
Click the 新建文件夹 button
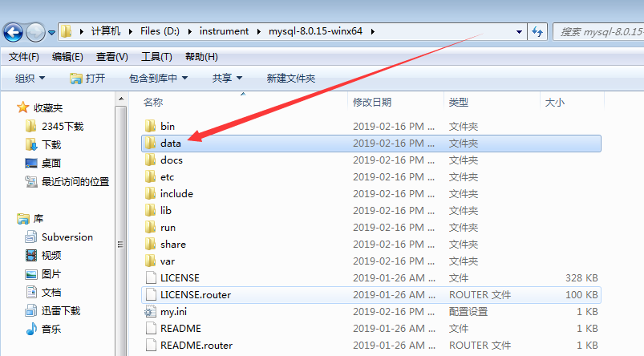[291, 78]
